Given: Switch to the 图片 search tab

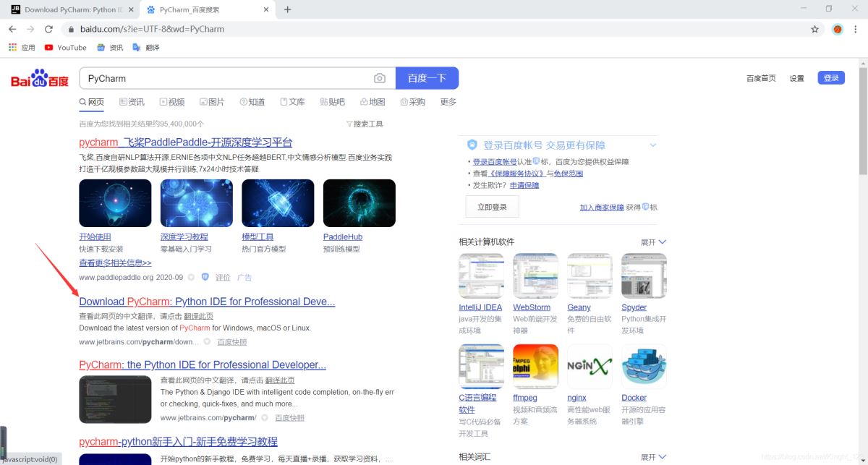Looking at the screenshot, I should (x=213, y=102).
